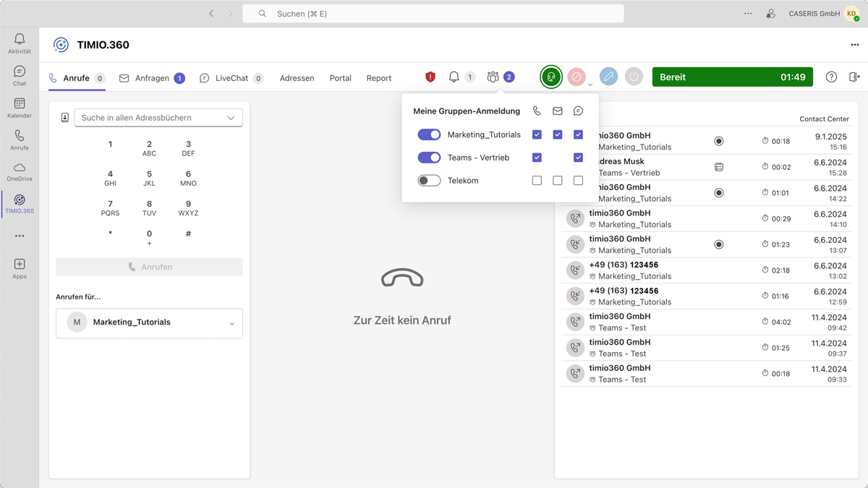Screen dimensions: 868x488
Task: Click the red shield alert icon
Action: pos(430,77)
